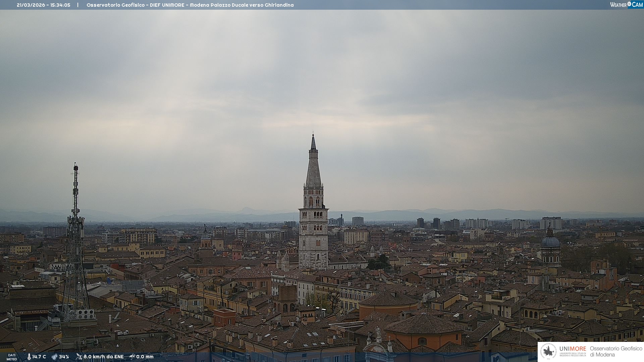The width and height of the screenshot is (644, 362).
Task: Click the thermometer temperature icon
Action: (29, 357)
